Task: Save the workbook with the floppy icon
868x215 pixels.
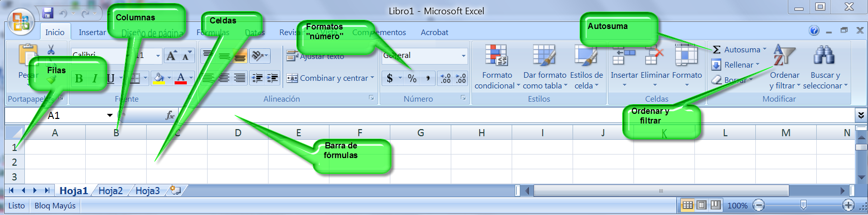Action: (48, 13)
